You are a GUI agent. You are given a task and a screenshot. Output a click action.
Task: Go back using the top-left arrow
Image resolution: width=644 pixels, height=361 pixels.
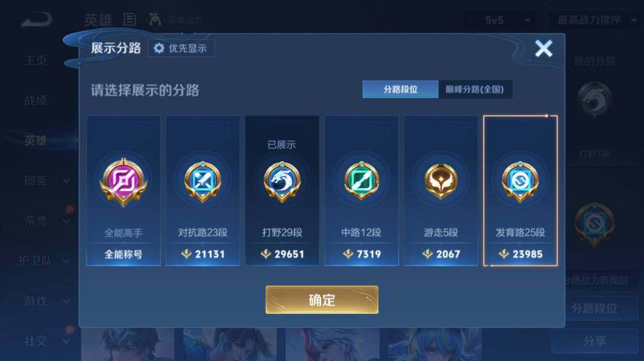37,19
